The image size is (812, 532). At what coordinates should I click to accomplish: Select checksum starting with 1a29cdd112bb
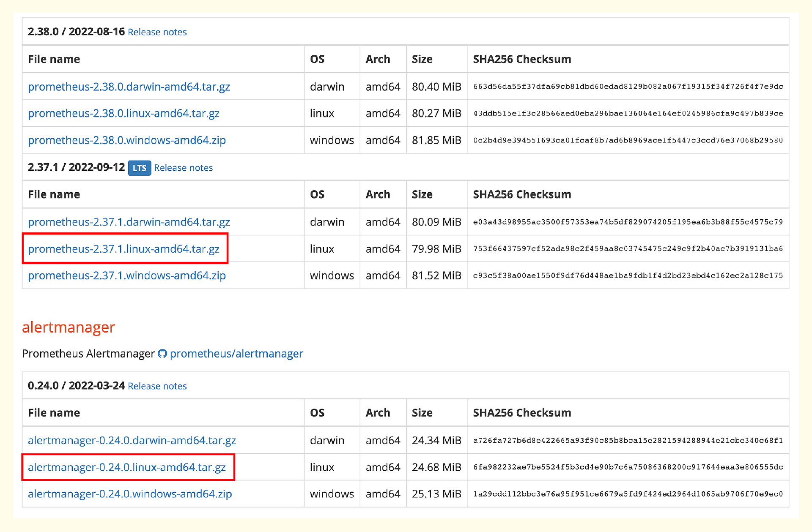pos(628,494)
